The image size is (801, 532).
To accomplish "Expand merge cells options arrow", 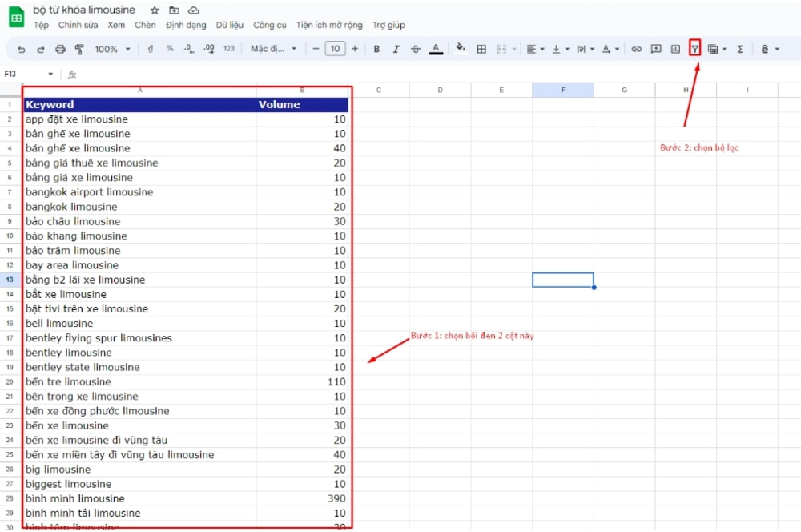I will pyautogui.click(x=514, y=50).
